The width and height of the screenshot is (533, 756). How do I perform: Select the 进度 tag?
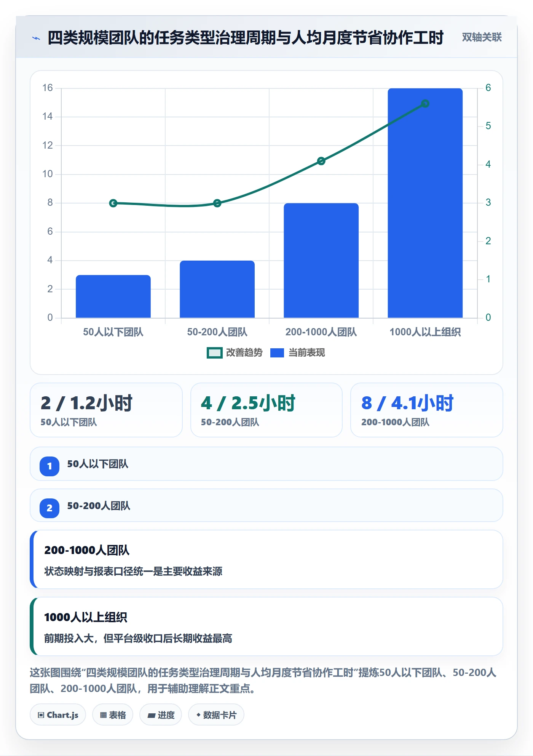click(161, 715)
